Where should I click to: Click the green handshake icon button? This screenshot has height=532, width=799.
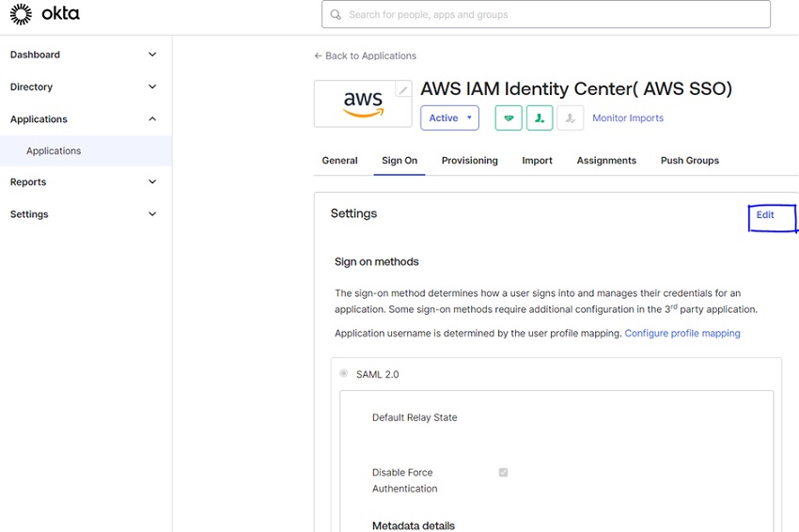coord(509,118)
